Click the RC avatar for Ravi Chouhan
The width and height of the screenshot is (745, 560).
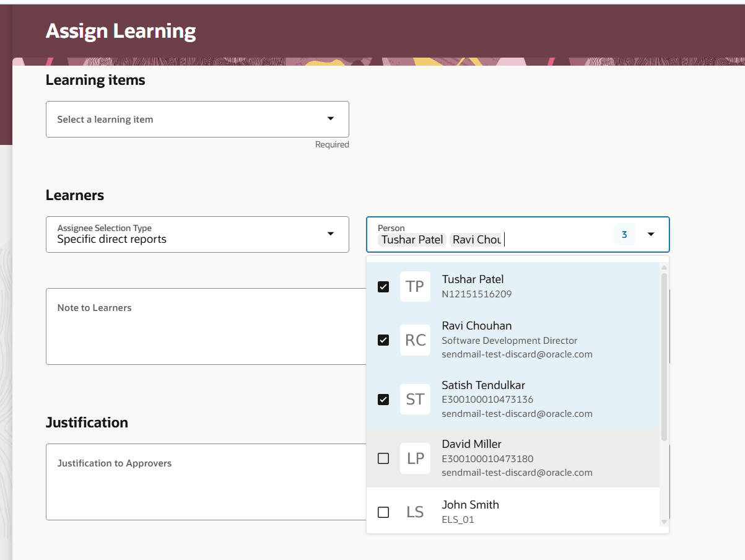coord(415,340)
